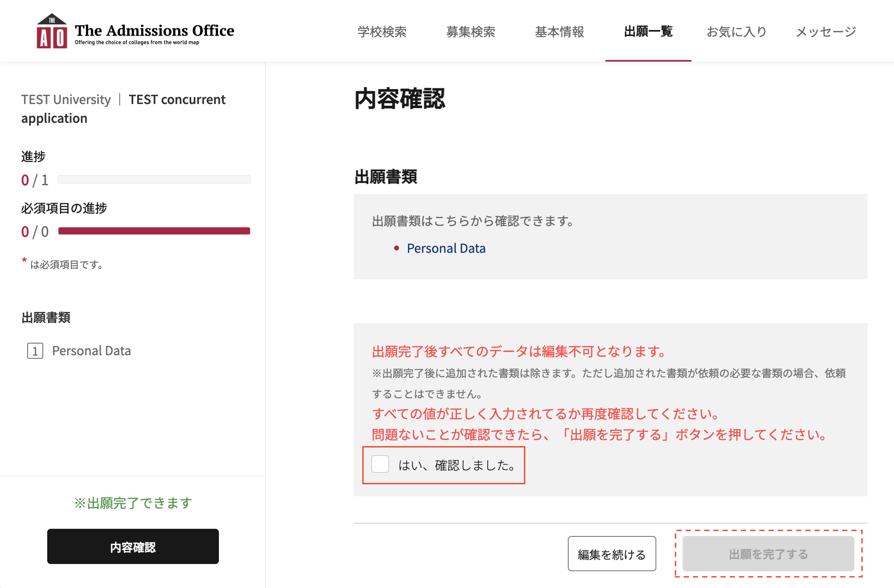Image resolution: width=894 pixels, height=588 pixels.
Task: Click The Admissions Office logo icon
Action: (52, 32)
